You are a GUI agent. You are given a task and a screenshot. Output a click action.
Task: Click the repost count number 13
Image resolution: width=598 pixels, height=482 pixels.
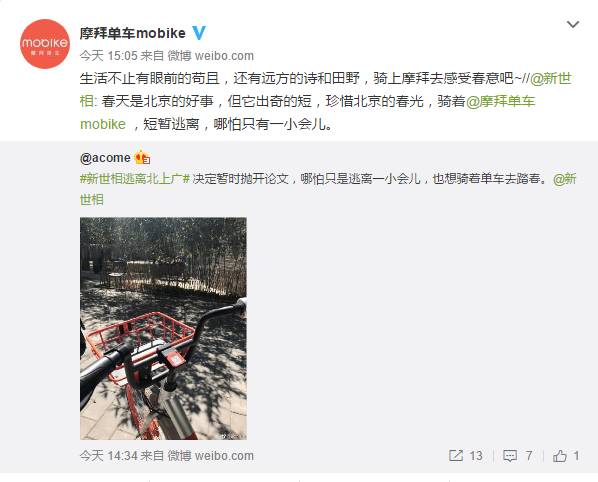click(476, 456)
